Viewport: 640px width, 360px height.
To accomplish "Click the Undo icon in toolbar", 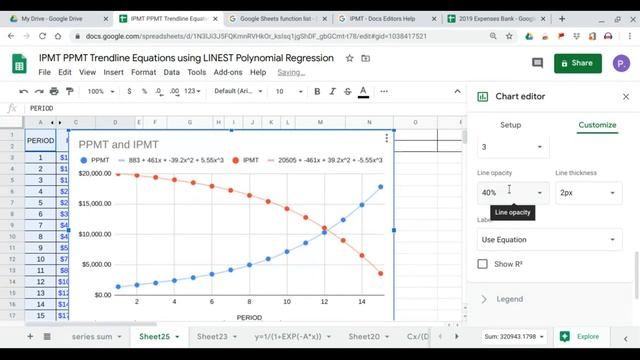I will [23, 91].
